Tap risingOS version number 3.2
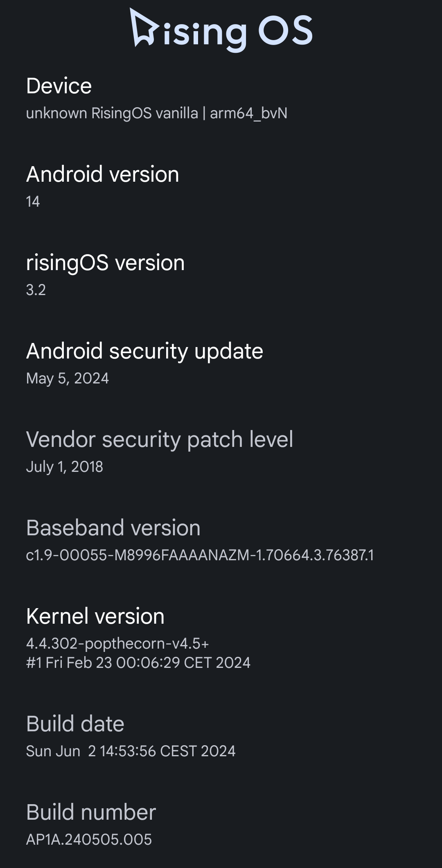442x868 pixels. [x=36, y=290]
